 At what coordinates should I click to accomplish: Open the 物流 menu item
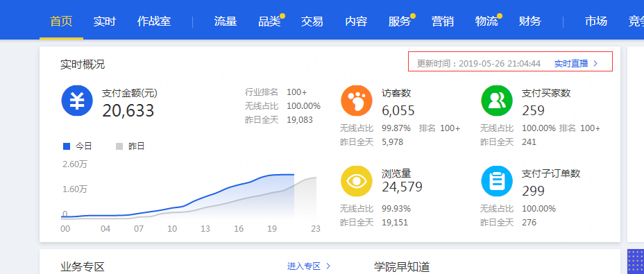pos(486,21)
